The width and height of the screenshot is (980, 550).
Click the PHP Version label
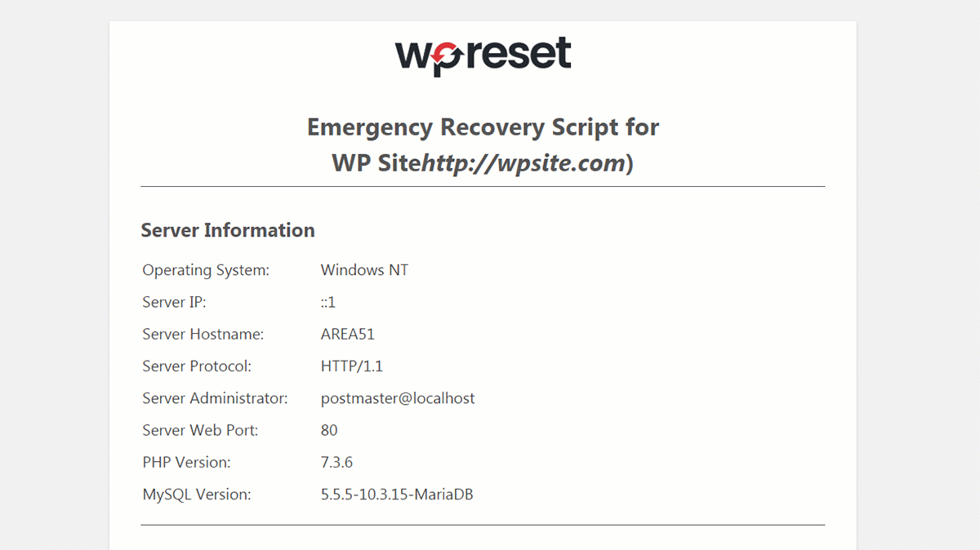pos(186,462)
